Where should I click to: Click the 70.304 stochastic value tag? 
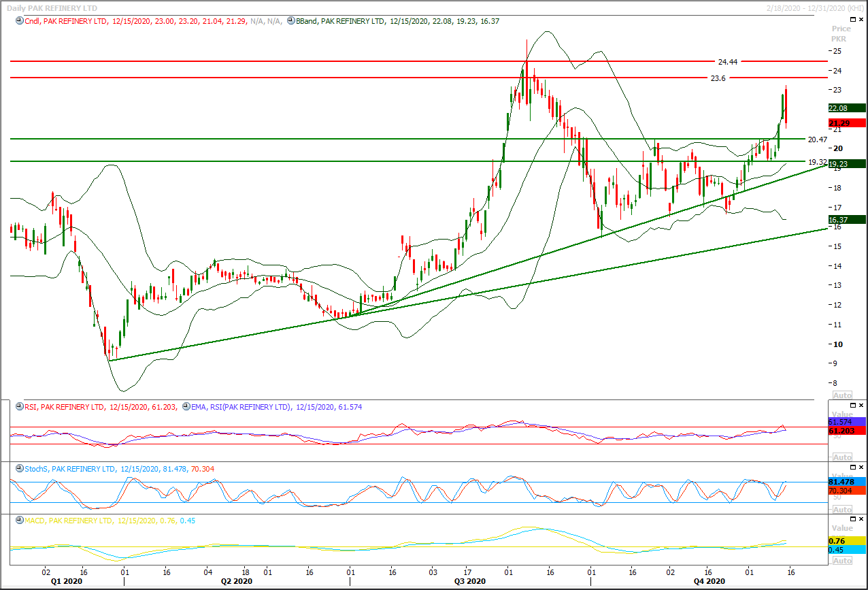tap(846, 490)
